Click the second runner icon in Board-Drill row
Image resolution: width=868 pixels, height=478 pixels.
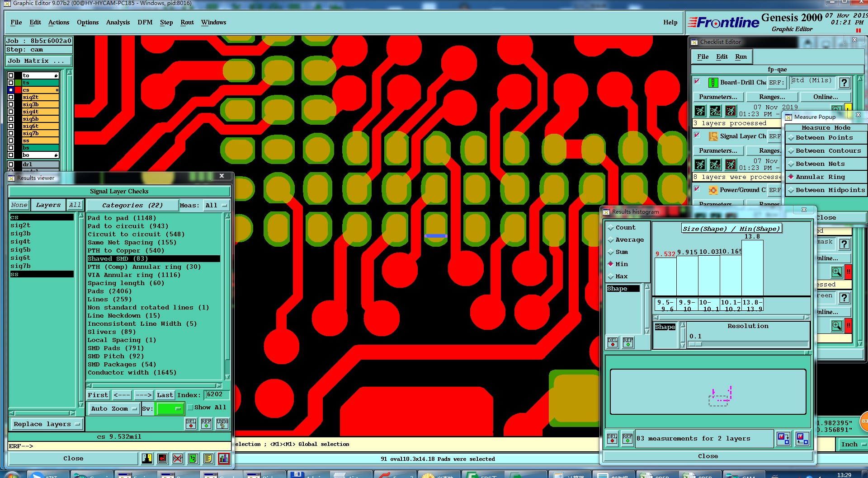pyautogui.click(x=715, y=111)
